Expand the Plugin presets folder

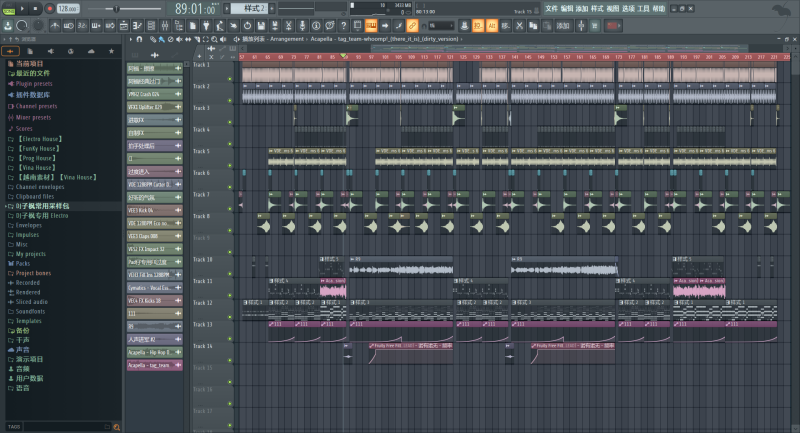point(36,84)
